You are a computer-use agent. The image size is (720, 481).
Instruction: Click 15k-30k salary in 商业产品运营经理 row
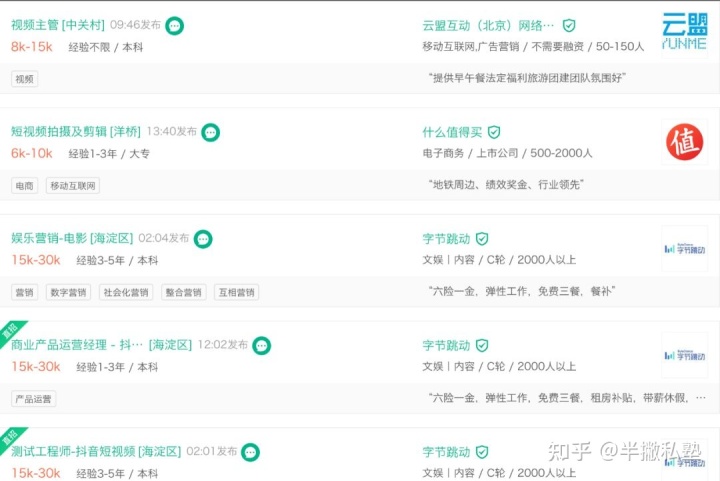pyautogui.click(x=36, y=366)
